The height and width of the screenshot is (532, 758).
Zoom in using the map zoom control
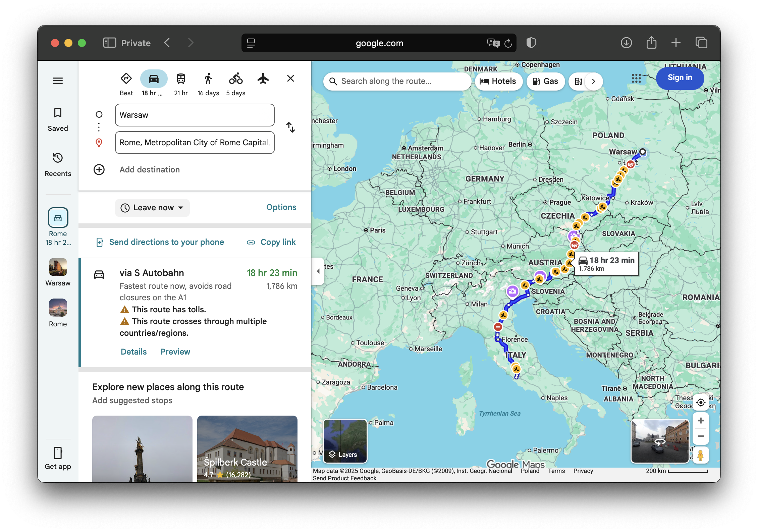pyautogui.click(x=701, y=420)
